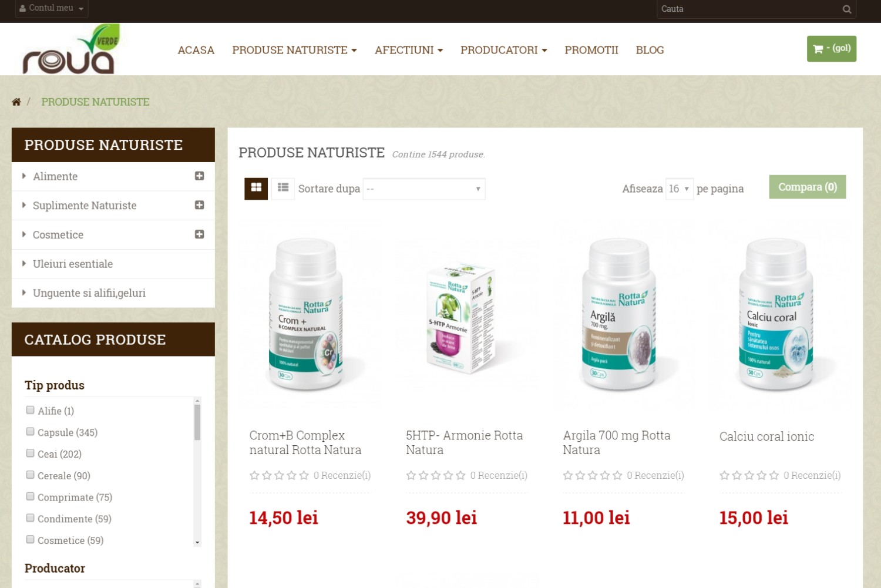This screenshot has height=588, width=881.
Task: Open the AFECTIUNI menu
Action: [409, 51]
